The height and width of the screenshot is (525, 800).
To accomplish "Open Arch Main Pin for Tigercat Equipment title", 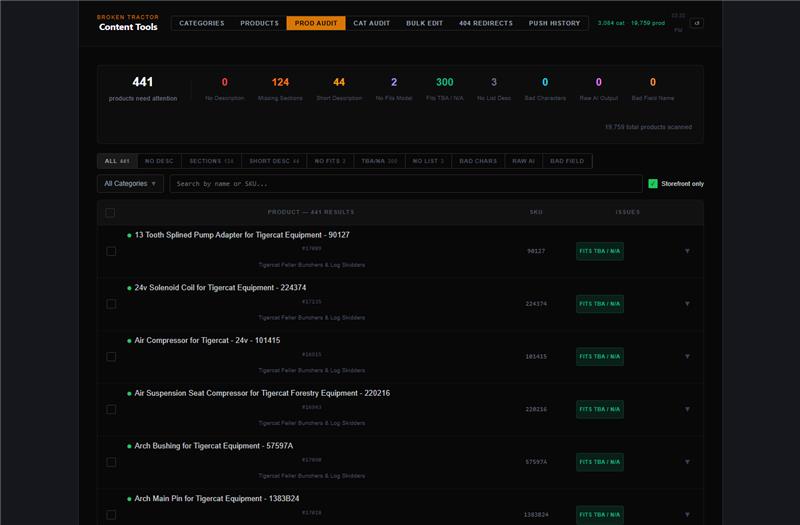I will coord(216,498).
